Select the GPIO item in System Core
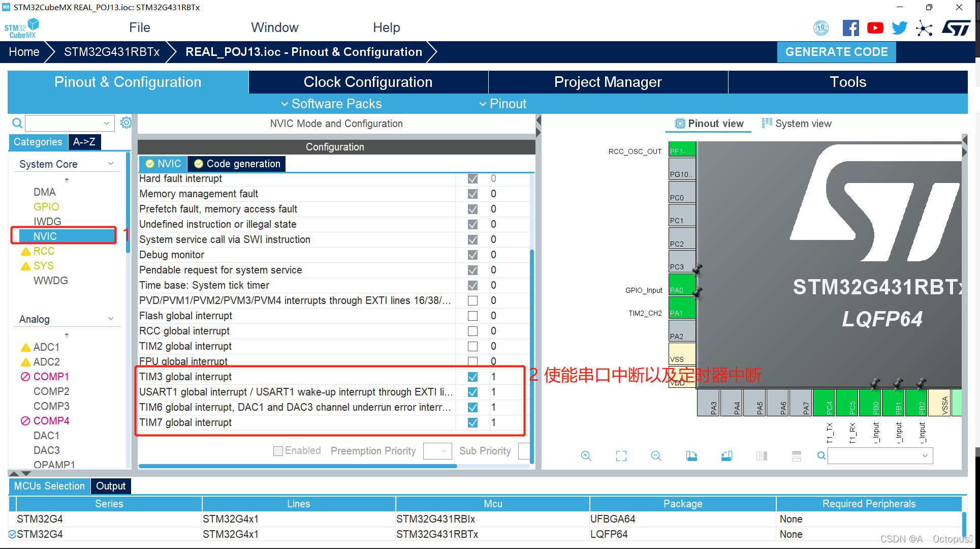The image size is (980, 549). tap(46, 207)
